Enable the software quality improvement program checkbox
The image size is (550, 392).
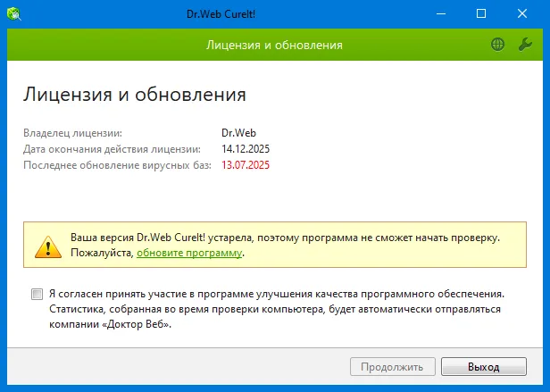tap(37, 294)
